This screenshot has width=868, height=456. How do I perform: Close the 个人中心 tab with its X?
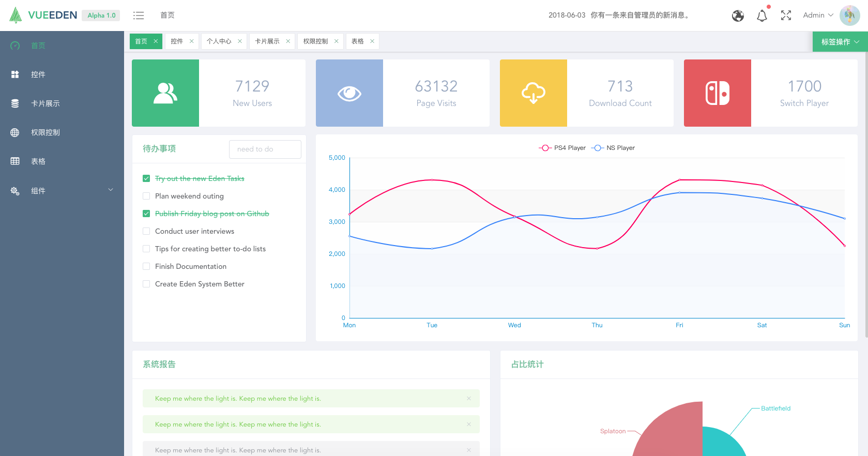point(240,41)
